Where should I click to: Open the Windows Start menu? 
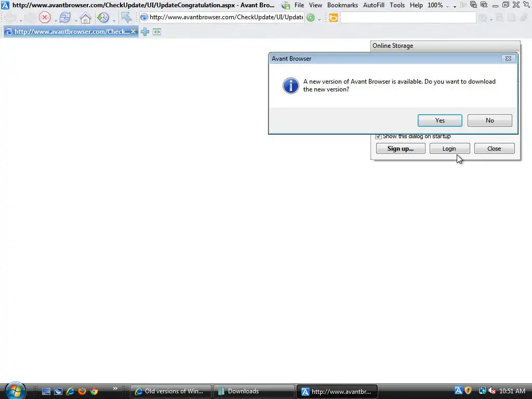(x=15, y=391)
